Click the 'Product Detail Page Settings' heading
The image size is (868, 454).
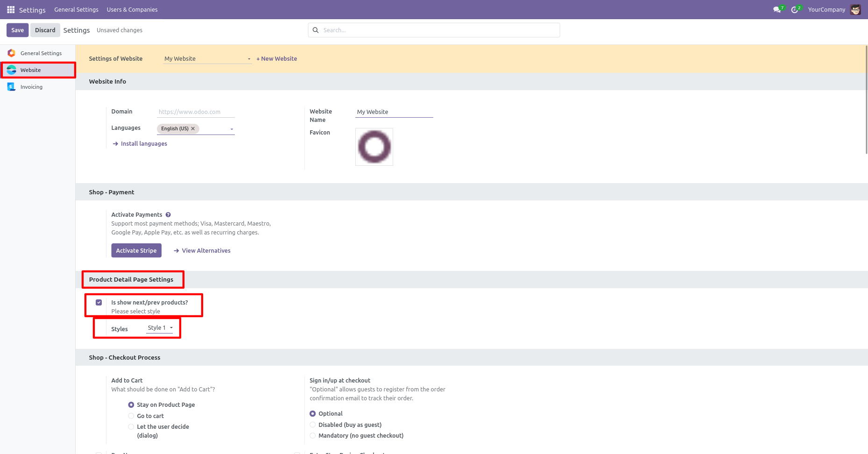(131, 280)
